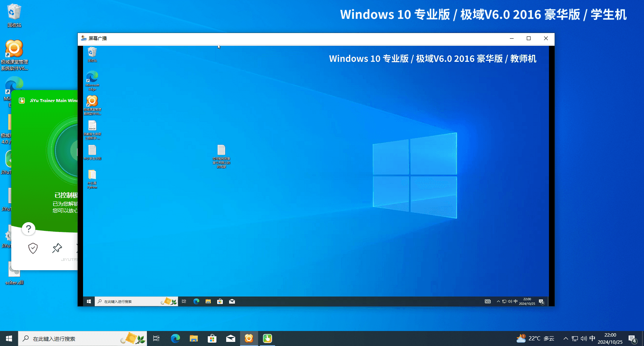The width and height of the screenshot is (644, 346).
Task: Select the lone text file in middle of broadcast desktop
Action: pyautogui.click(x=221, y=156)
